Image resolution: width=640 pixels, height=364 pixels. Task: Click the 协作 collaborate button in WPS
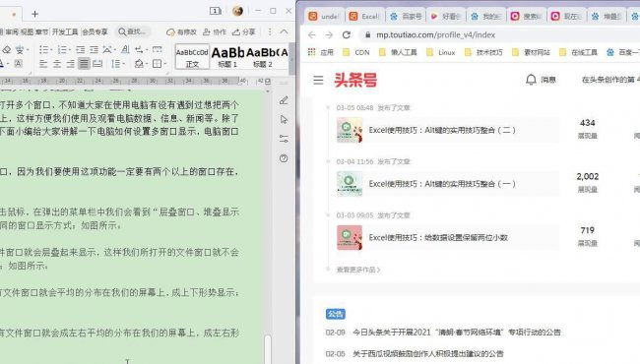[215, 31]
